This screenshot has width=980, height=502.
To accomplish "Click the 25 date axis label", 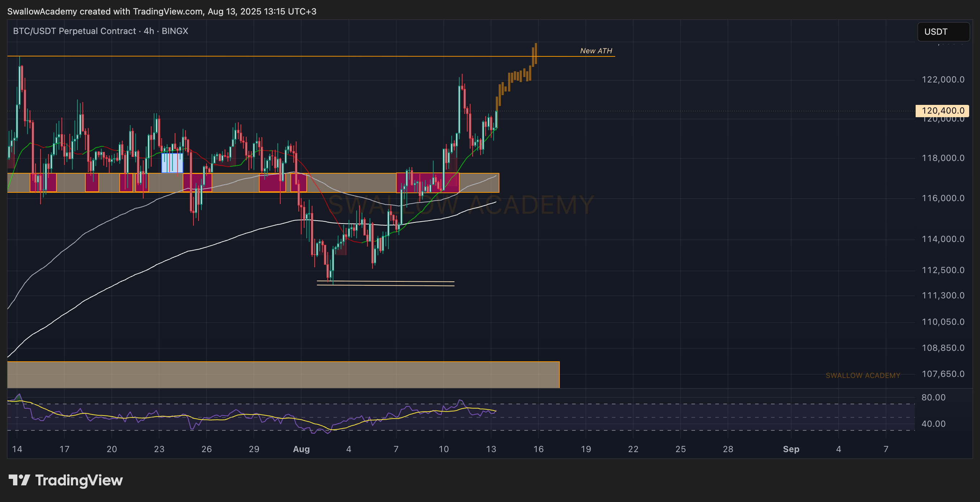I will coord(681,449).
